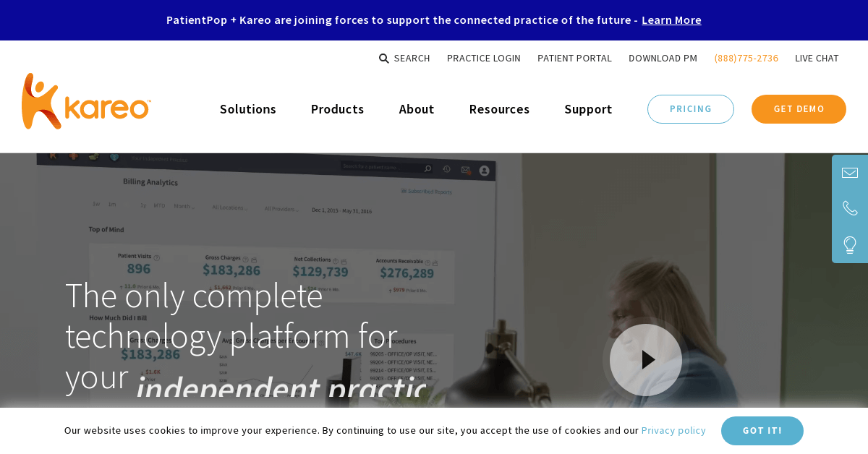Click the Pricing button
Viewport: 868px width, 454px height.
coord(691,109)
